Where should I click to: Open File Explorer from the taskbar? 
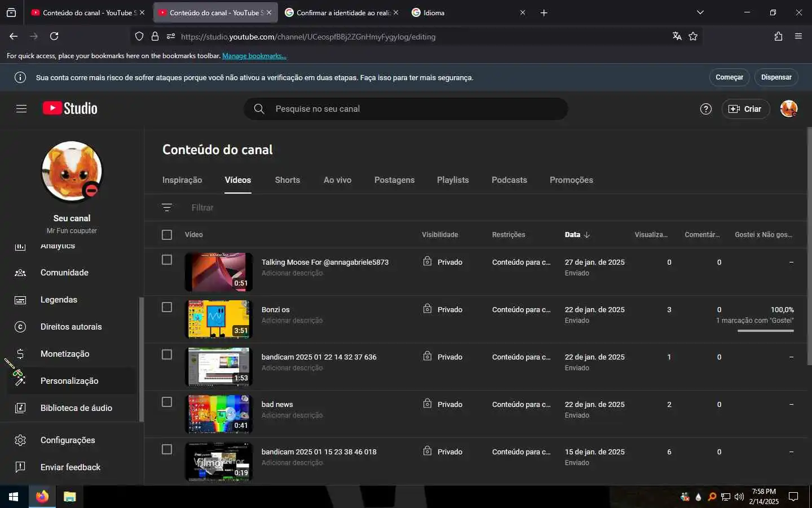[x=69, y=497]
